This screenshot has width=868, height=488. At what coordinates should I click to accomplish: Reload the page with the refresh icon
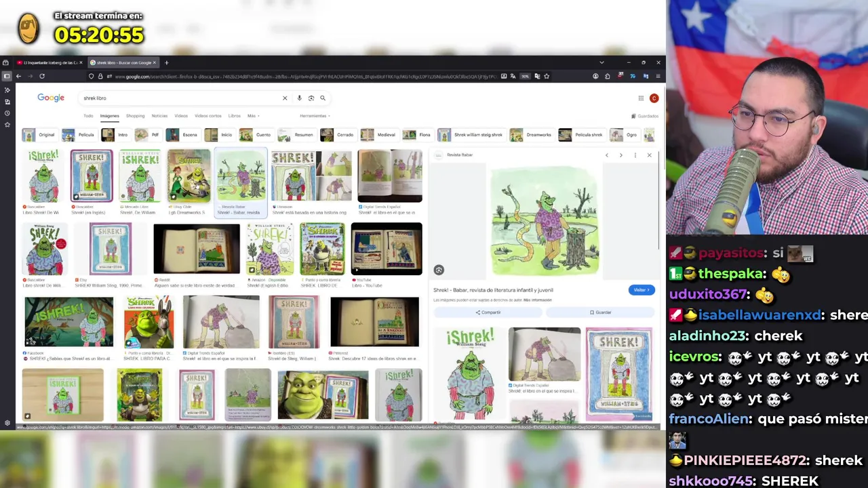tap(42, 76)
